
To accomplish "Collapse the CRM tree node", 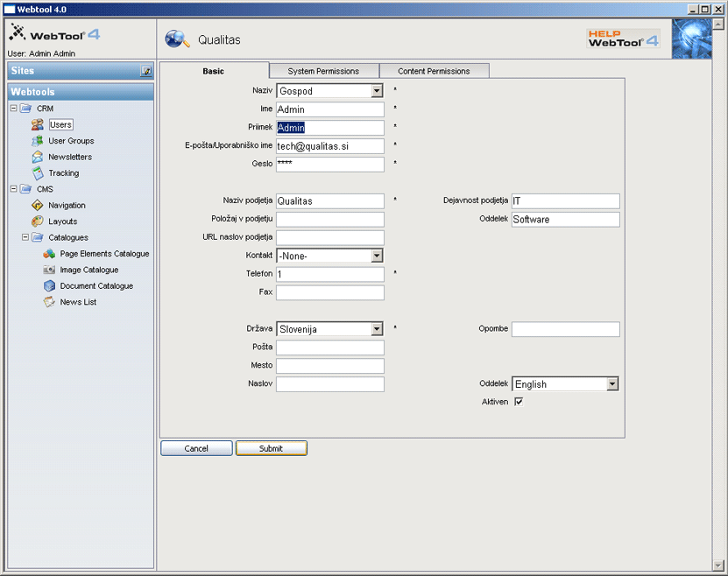I will click(x=13, y=109).
